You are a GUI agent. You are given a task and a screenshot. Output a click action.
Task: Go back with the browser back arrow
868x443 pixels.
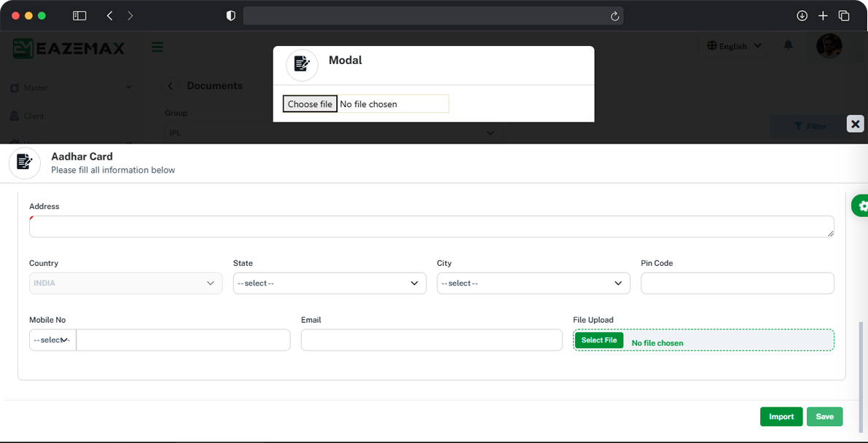pos(109,16)
